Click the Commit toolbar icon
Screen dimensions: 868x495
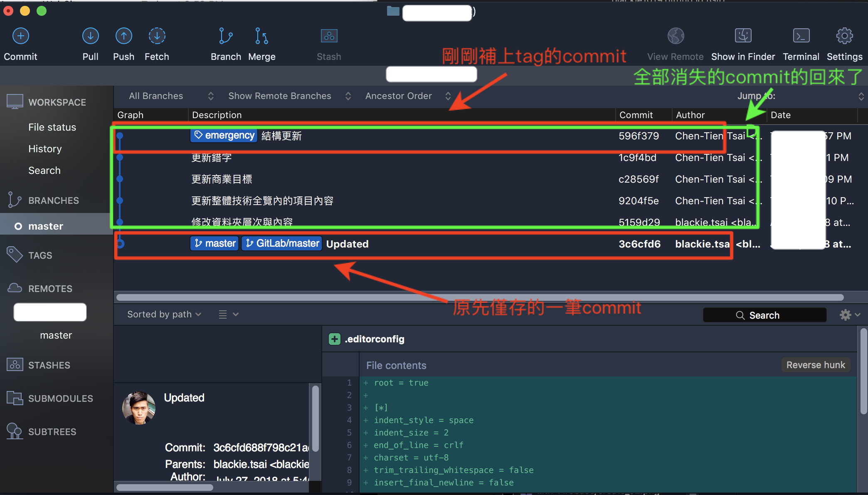tap(21, 37)
